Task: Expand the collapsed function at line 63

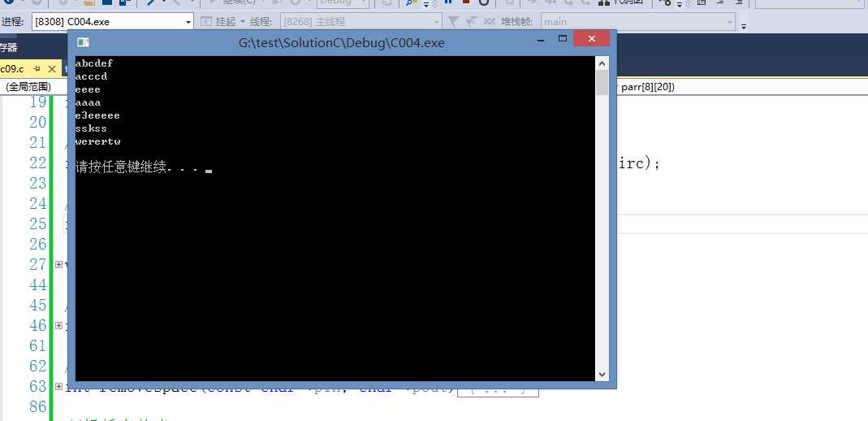Action: click(58, 386)
